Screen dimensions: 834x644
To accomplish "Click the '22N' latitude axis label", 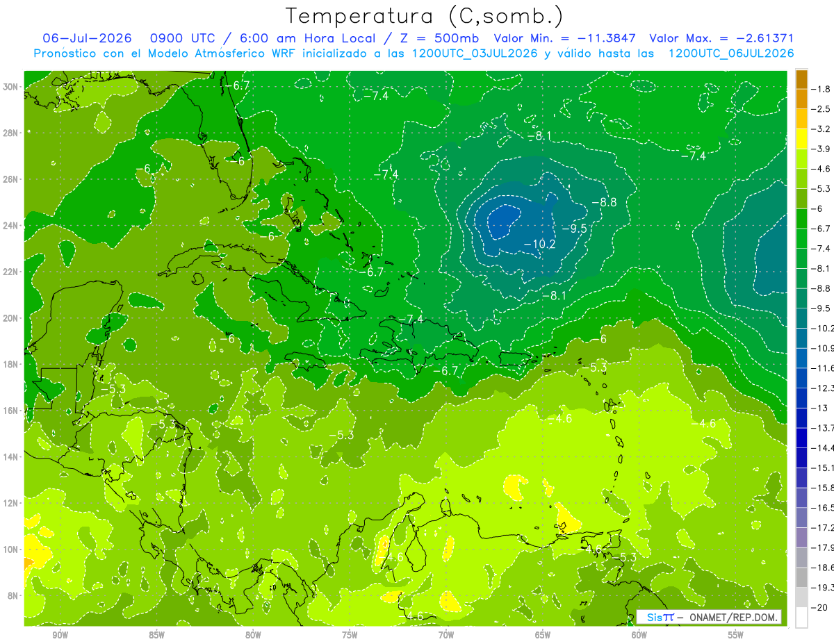I will [12, 272].
